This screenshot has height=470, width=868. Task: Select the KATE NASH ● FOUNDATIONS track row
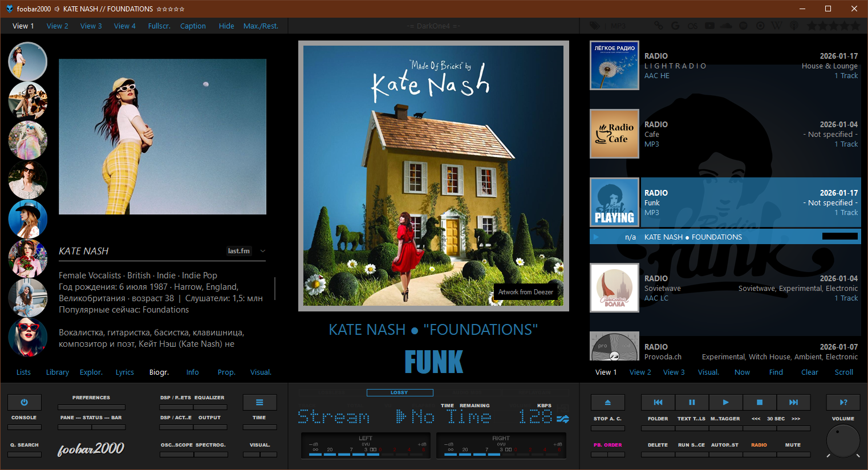coord(725,237)
